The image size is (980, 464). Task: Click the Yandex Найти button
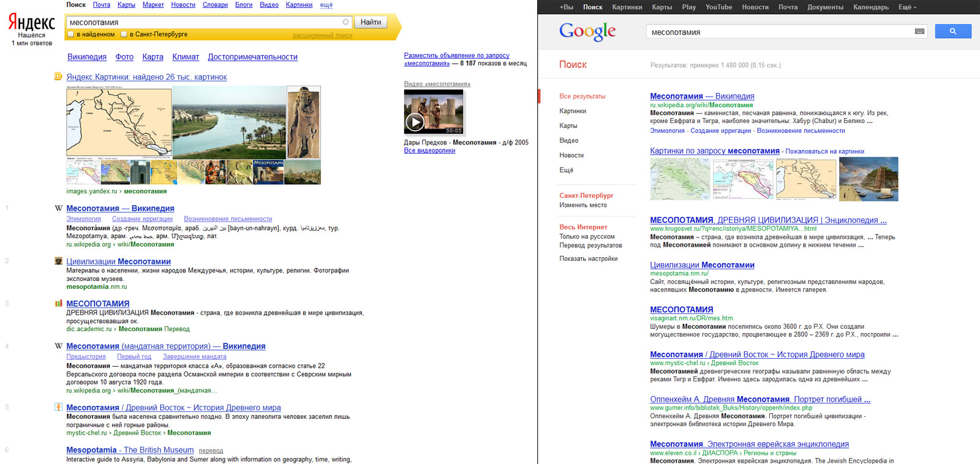pyautogui.click(x=371, y=22)
